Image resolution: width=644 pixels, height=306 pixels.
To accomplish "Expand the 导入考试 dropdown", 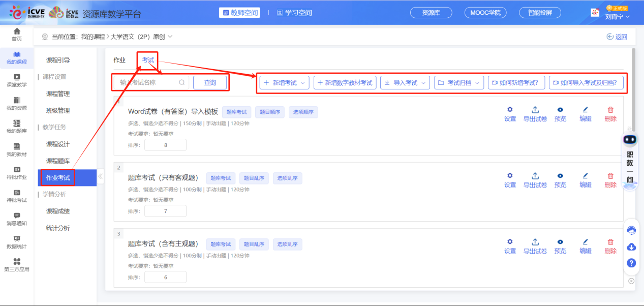I will pyautogui.click(x=405, y=83).
